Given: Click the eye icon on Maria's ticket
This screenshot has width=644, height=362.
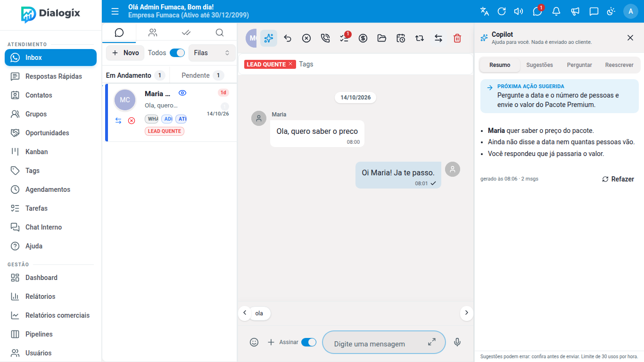Looking at the screenshot, I should click(x=182, y=93).
